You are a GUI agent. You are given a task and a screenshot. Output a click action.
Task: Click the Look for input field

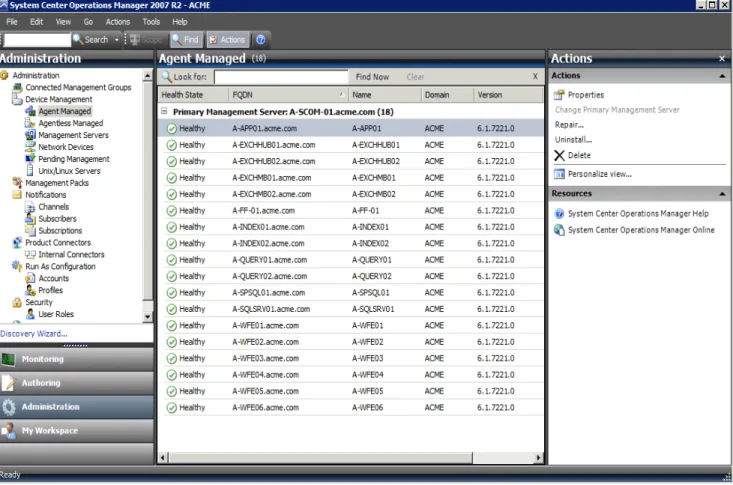click(x=281, y=77)
